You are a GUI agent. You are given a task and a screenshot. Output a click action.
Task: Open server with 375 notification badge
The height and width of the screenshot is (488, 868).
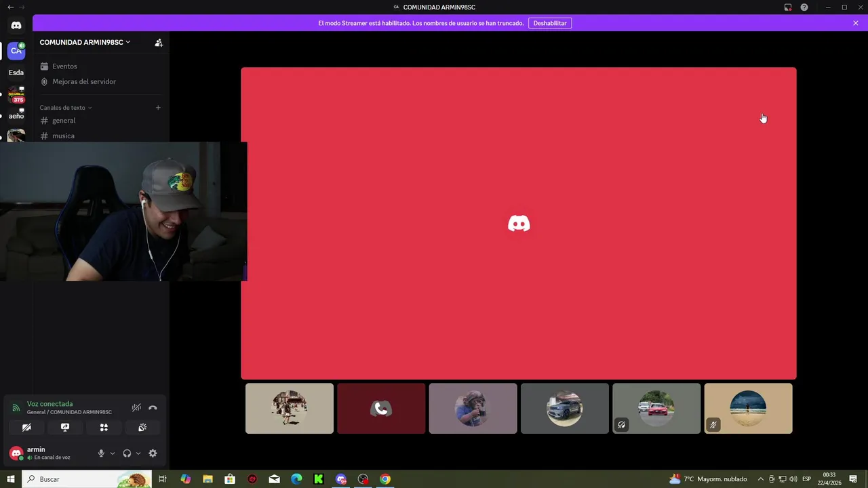[16, 96]
